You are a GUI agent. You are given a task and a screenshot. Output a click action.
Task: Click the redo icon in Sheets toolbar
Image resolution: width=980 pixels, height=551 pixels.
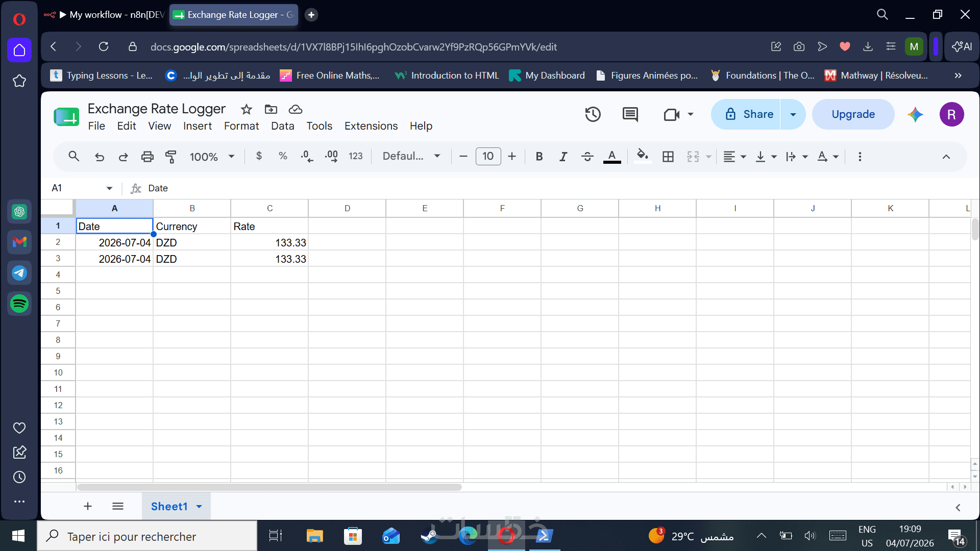coord(124,157)
